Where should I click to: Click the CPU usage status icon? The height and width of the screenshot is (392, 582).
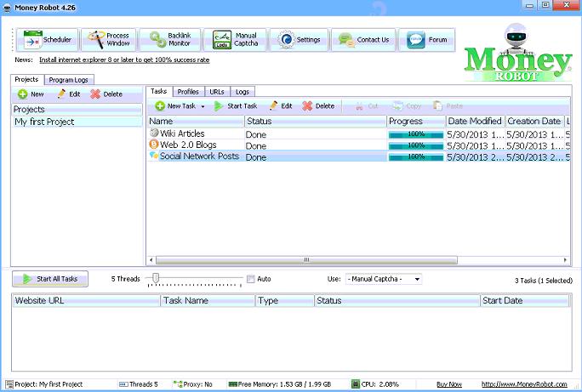(x=355, y=383)
